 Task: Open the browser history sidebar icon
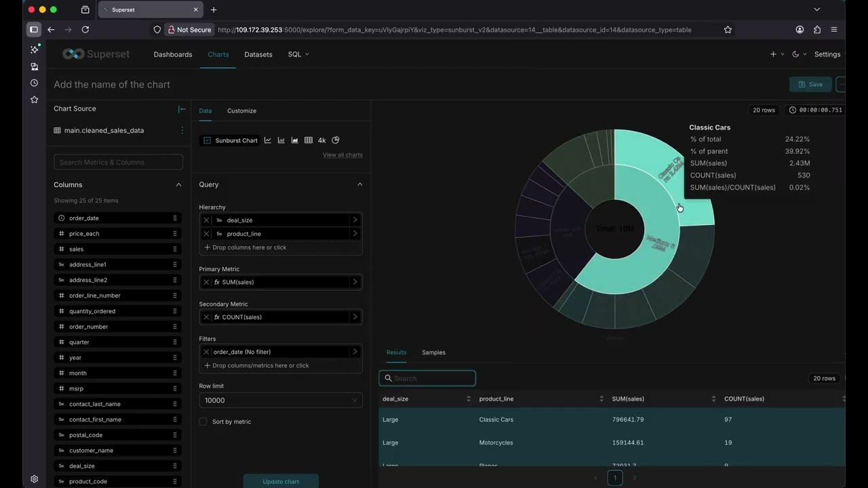34,83
